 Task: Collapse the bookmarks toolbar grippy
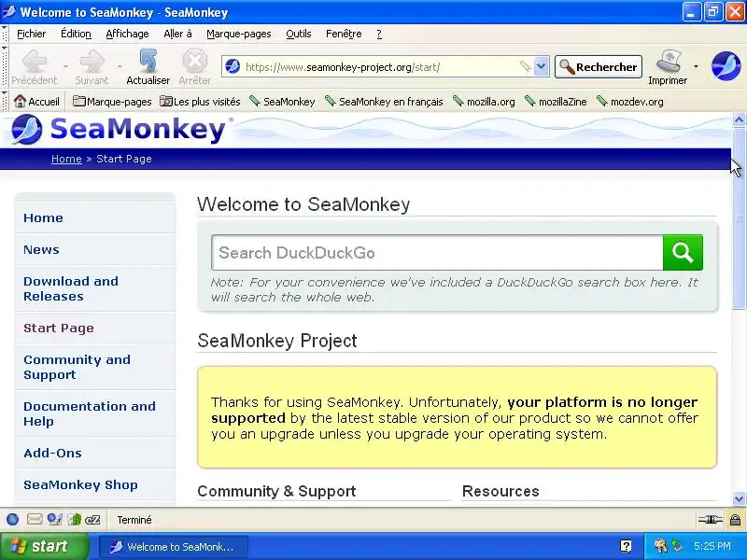[x=5, y=101]
